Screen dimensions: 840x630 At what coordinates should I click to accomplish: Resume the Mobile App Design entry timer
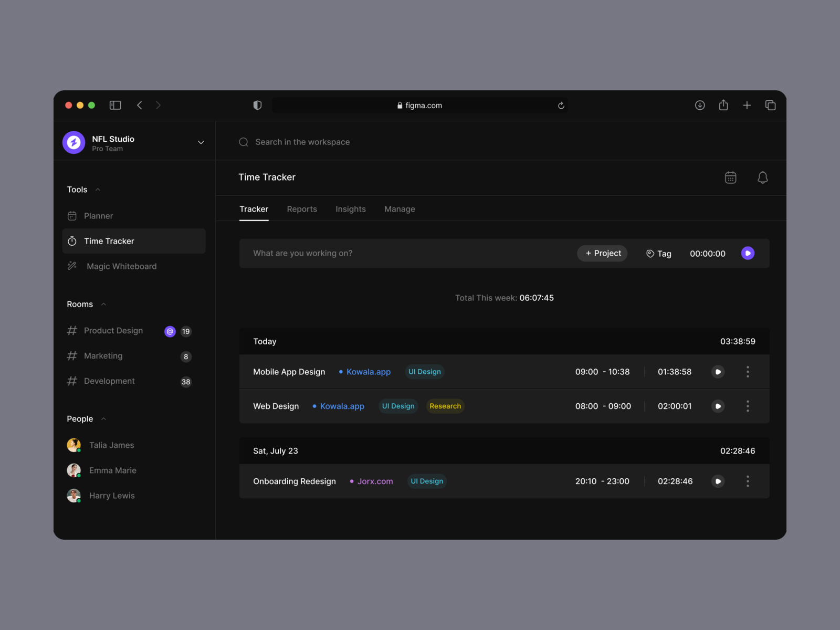(x=718, y=372)
